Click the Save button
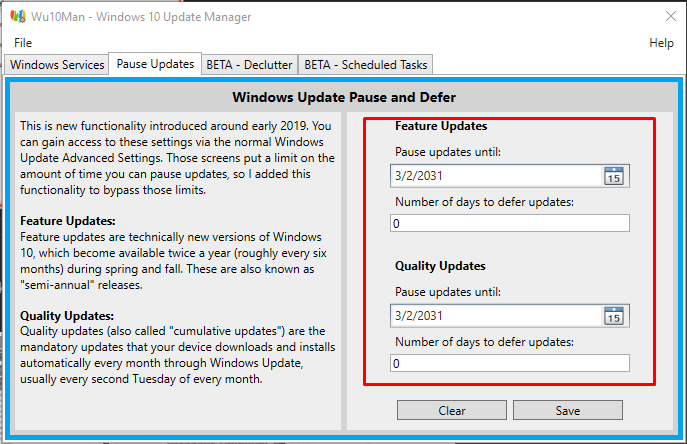Image resolution: width=687 pixels, height=444 pixels. click(x=568, y=410)
